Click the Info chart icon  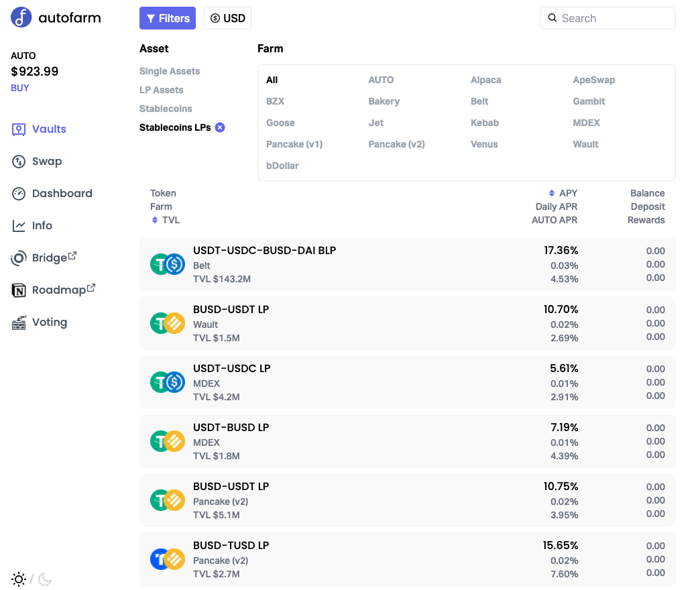tap(19, 226)
